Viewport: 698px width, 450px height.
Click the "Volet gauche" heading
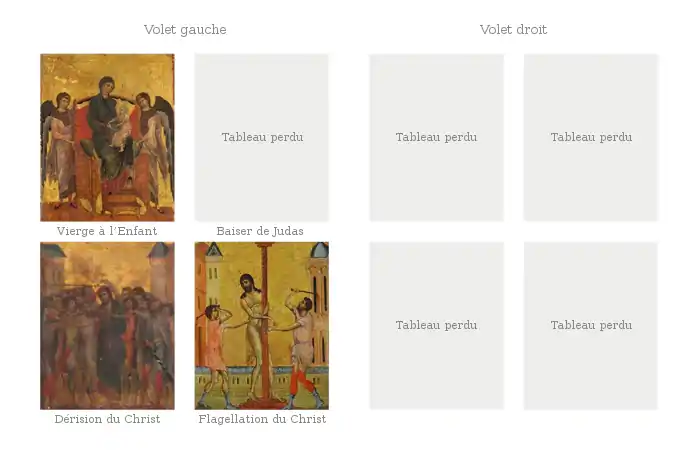185,30
